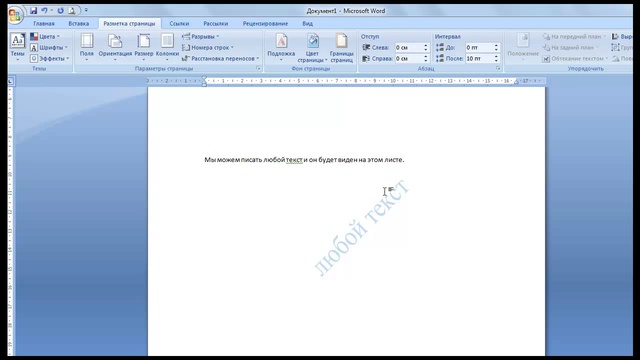Open the Размер page size menu
Screen dimensions: 640x360
(x=144, y=48)
